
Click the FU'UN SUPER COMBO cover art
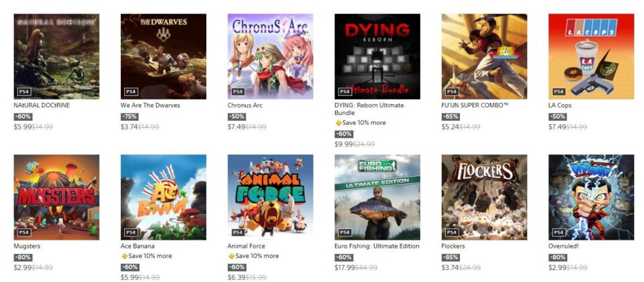click(484, 56)
